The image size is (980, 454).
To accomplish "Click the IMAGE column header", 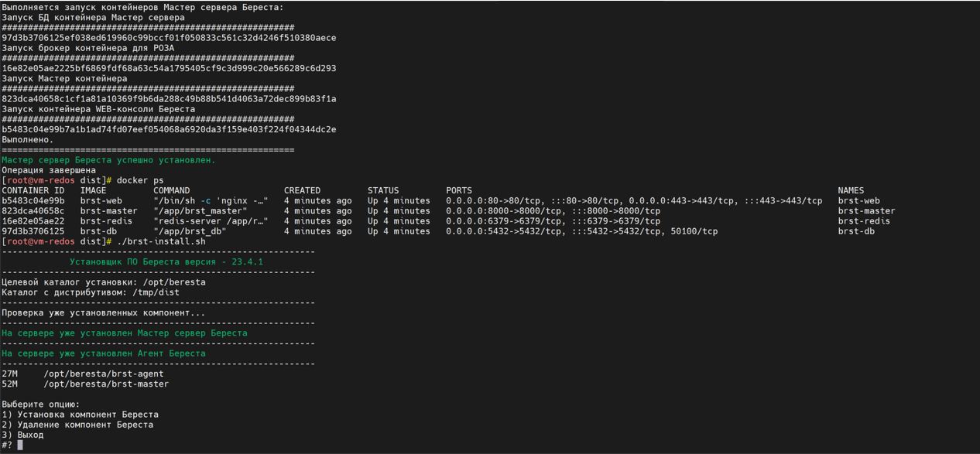I will pyautogui.click(x=93, y=190).
